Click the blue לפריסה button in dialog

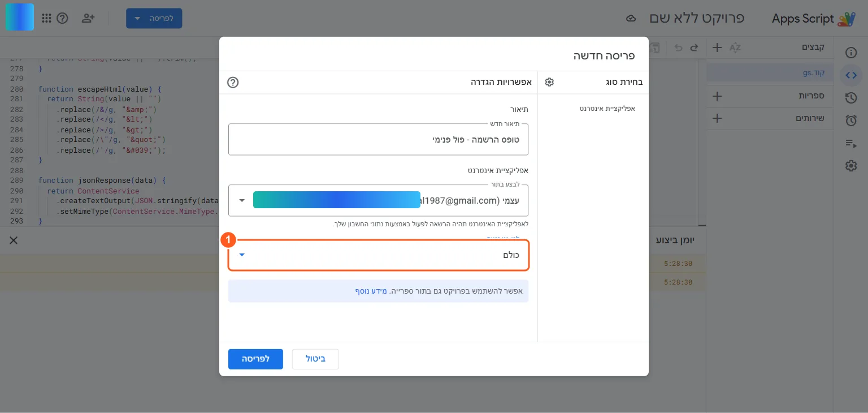(x=255, y=359)
